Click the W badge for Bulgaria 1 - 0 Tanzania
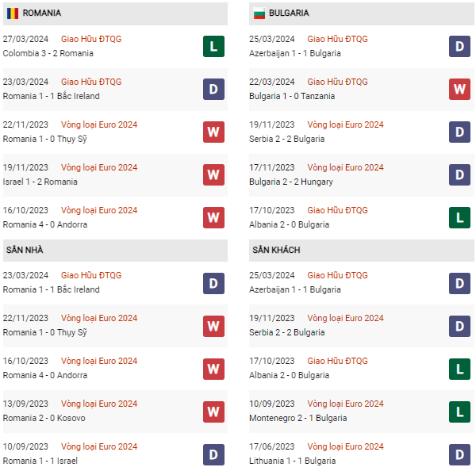This screenshot has width=476, height=471. (x=459, y=89)
